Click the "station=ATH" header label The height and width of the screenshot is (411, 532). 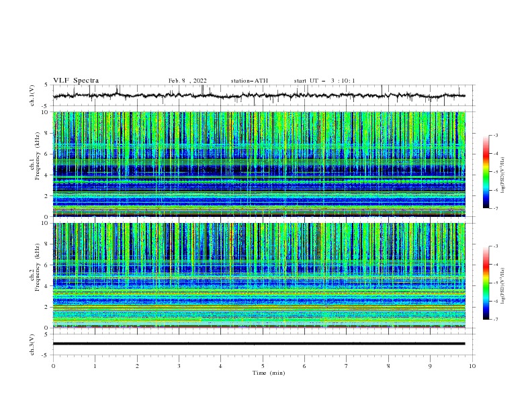coord(249,81)
